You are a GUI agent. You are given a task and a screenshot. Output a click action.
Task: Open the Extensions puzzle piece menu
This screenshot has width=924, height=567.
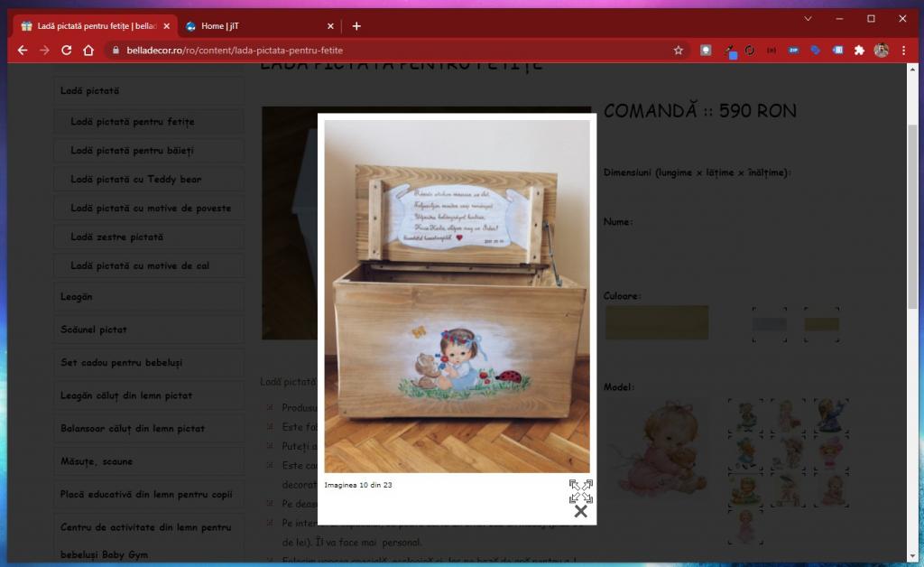(859, 51)
